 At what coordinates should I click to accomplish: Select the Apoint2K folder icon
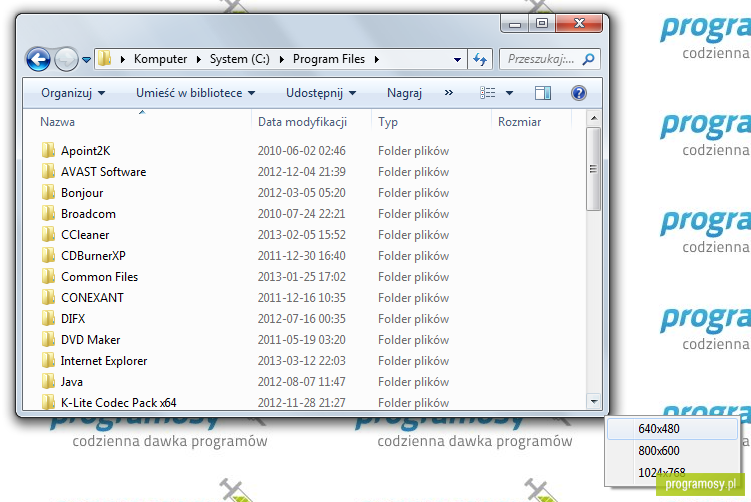point(48,150)
